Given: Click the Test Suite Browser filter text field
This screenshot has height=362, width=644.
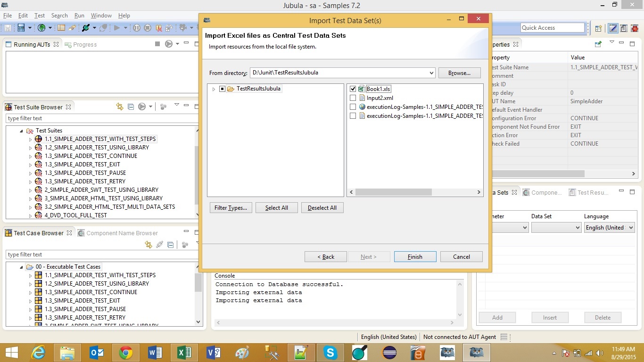Looking at the screenshot, I should tap(102, 118).
